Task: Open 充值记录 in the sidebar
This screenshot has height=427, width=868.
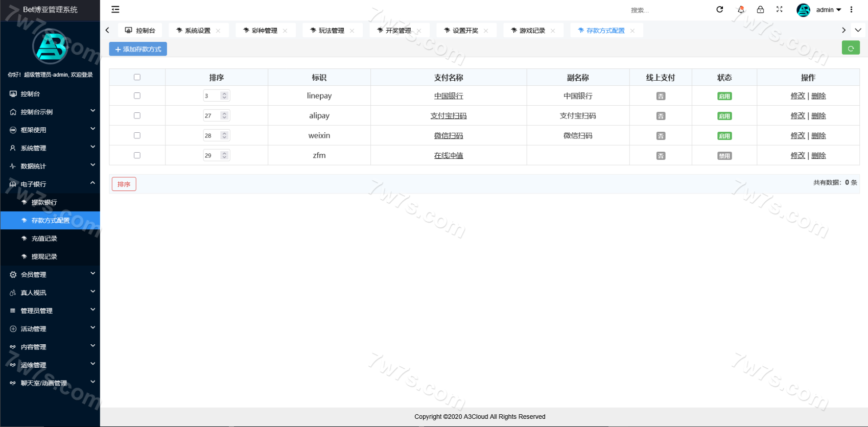Action: [x=44, y=239]
